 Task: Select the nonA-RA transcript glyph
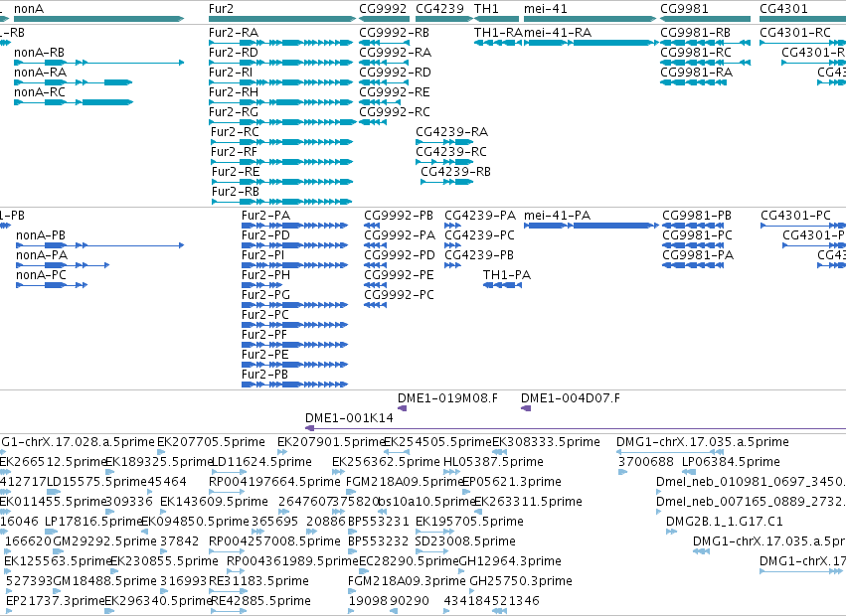73,82
